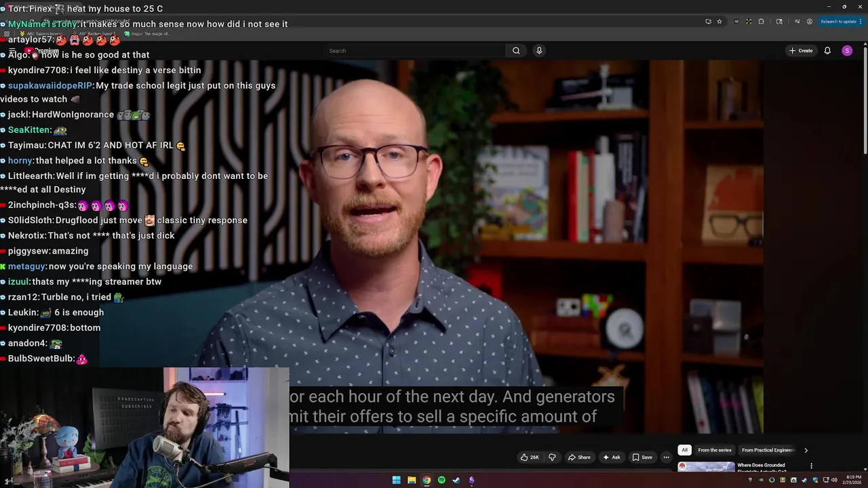Open Windows Start menu
The height and width of the screenshot is (488, 868).
pyautogui.click(x=396, y=480)
